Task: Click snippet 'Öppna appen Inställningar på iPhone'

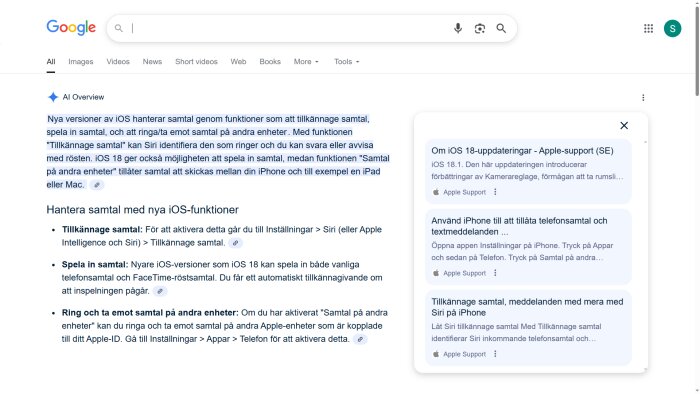Action: 495,245
